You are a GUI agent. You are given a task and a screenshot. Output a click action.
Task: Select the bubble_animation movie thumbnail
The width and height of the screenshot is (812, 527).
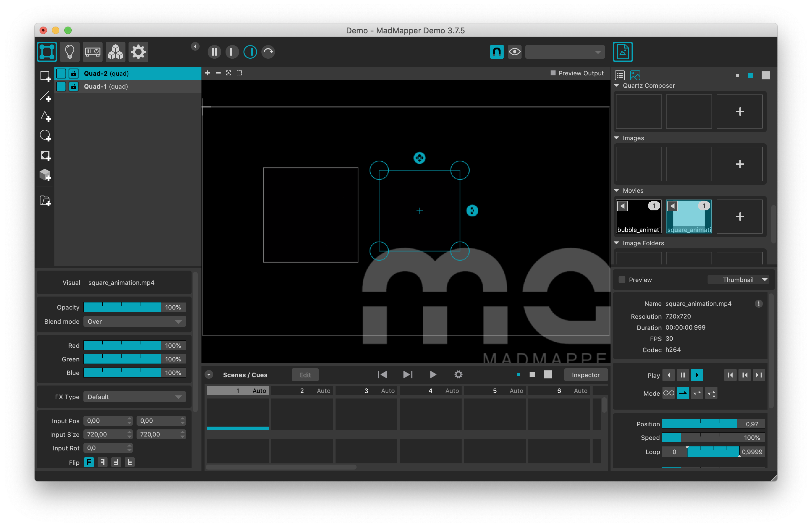pyautogui.click(x=639, y=217)
